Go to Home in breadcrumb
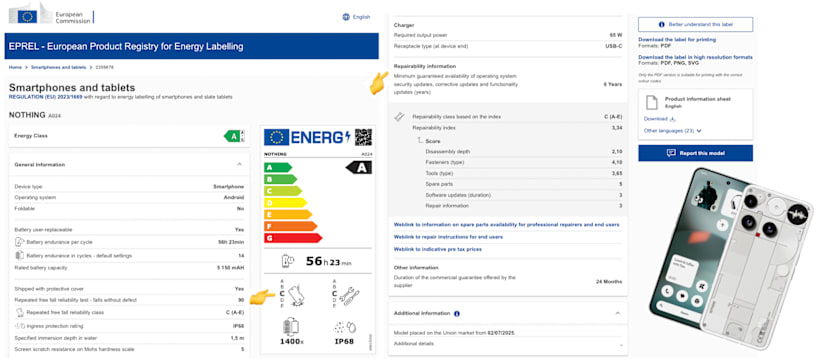The image size is (829, 364). (x=15, y=68)
